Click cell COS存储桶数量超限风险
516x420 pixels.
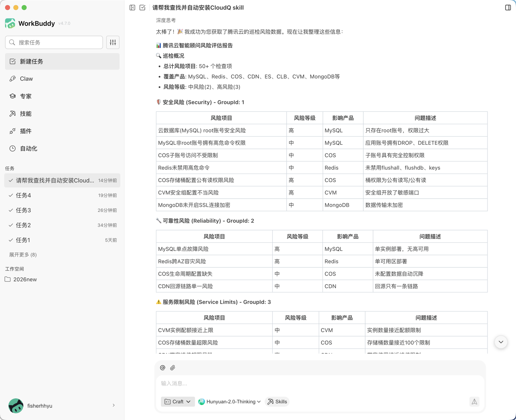click(x=214, y=343)
